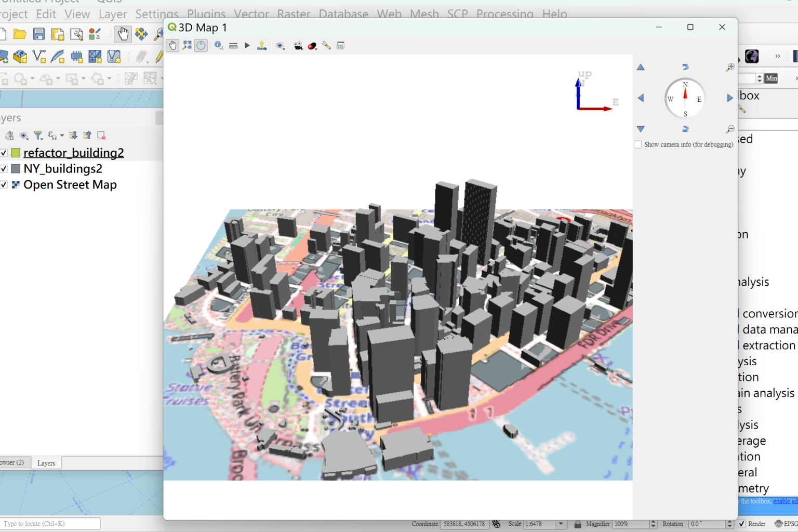Open the filter legend by expression dropdown

click(61, 136)
